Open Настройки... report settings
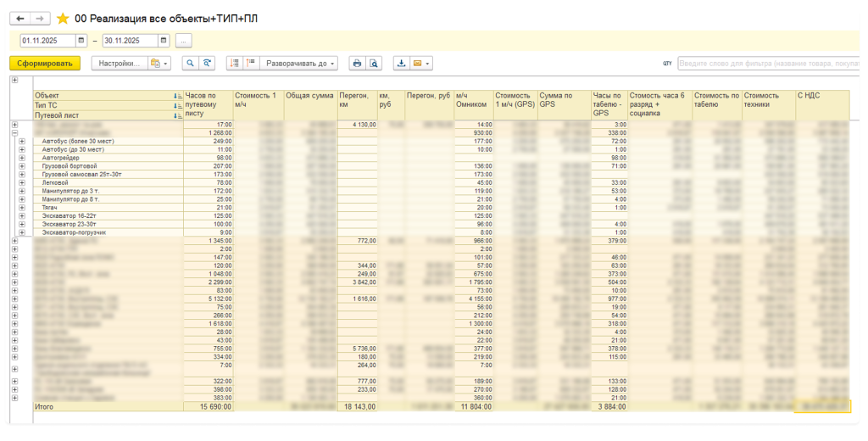 [x=119, y=64]
